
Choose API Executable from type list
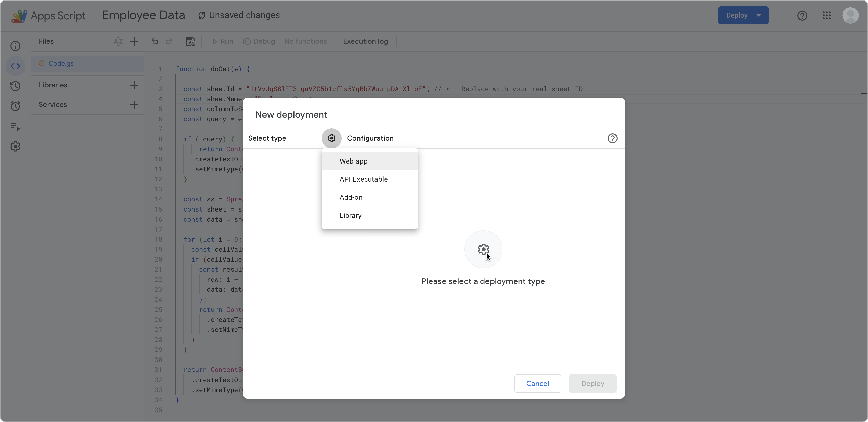(363, 179)
